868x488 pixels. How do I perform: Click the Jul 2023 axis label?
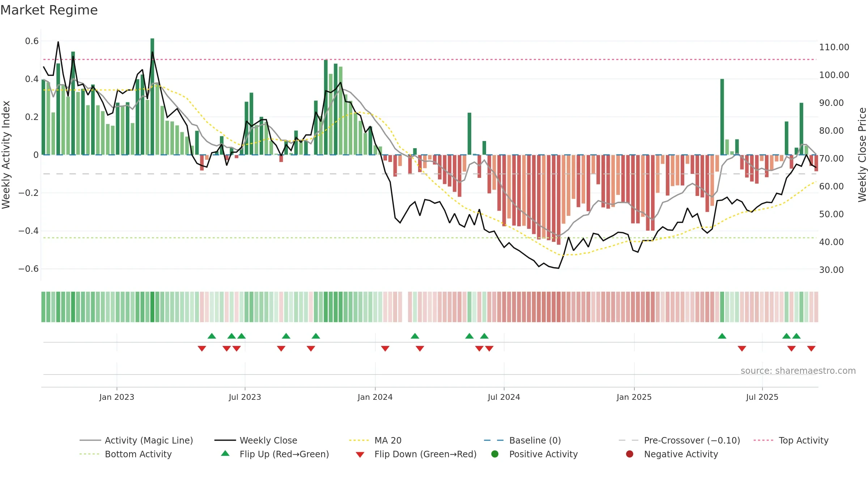[x=245, y=397]
